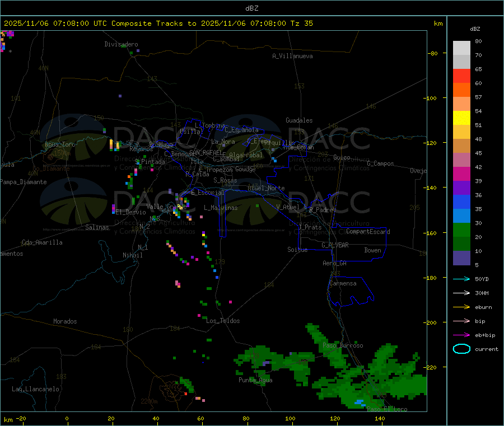Viewport: 504px width, 426px height.
Task: Click the Nihuil map label
Action: point(133,255)
